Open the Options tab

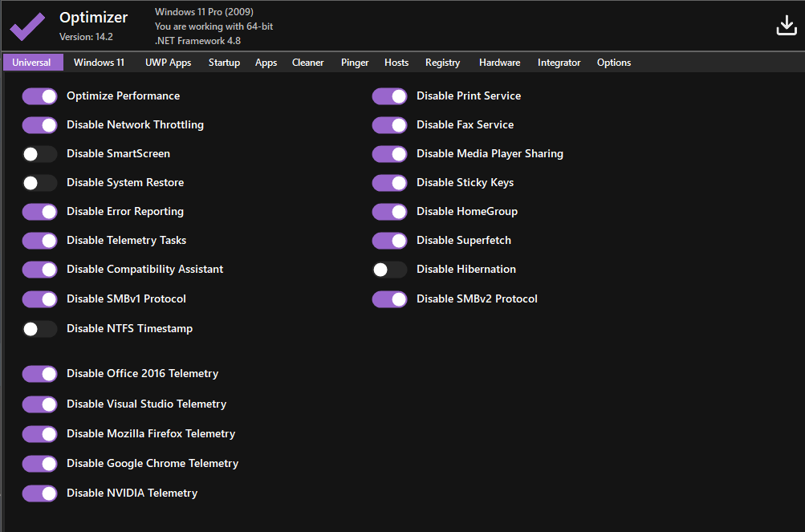pyautogui.click(x=614, y=62)
